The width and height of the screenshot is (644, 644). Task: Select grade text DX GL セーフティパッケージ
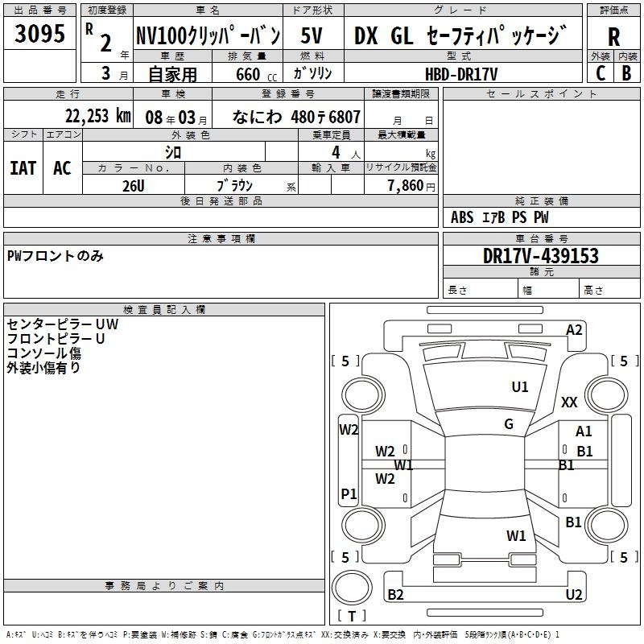point(460,35)
